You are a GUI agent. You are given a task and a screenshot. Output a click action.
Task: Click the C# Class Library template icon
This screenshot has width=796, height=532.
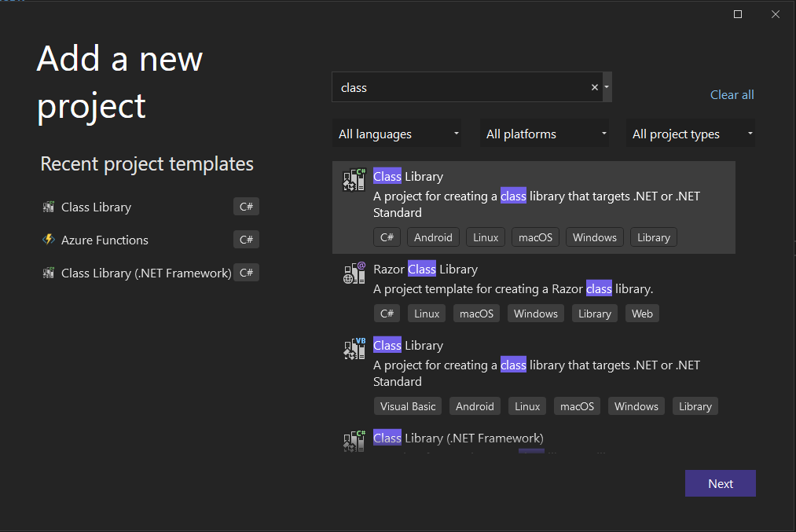coord(354,180)
